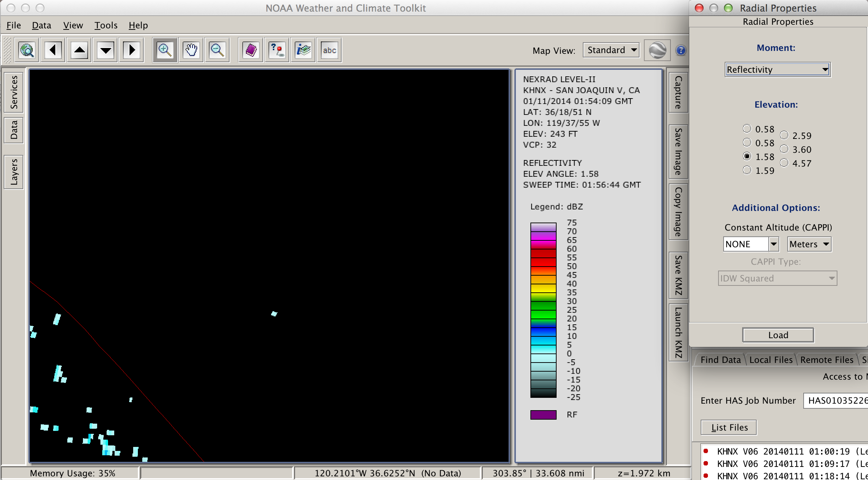Open the Data menu
This screenshot has height=480, width=868.
(41, 25)
